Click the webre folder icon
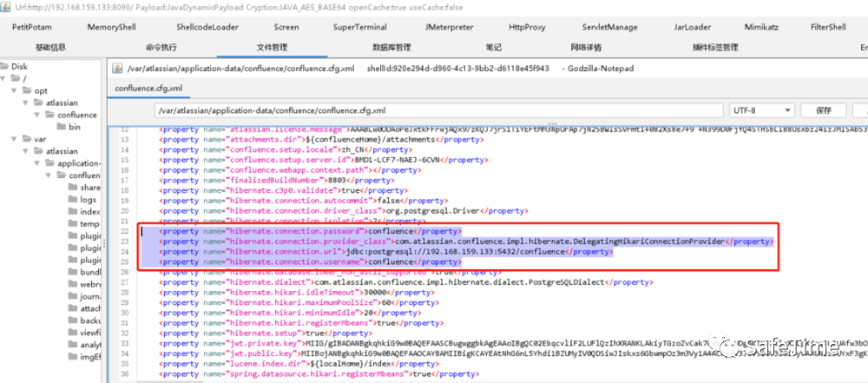This screenshot has width=868, height=383. coord(74,284)
